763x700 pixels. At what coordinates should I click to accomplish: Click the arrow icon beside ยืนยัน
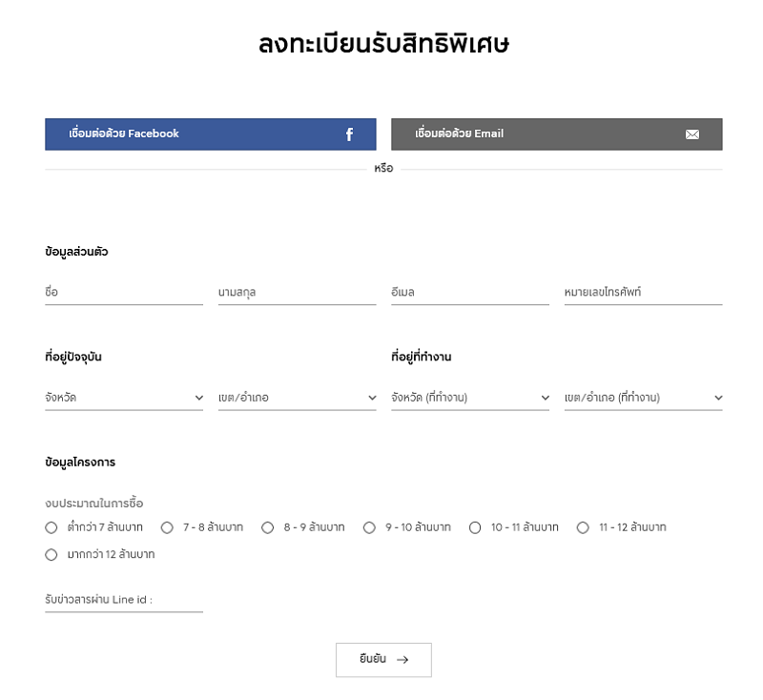(402, 660)
